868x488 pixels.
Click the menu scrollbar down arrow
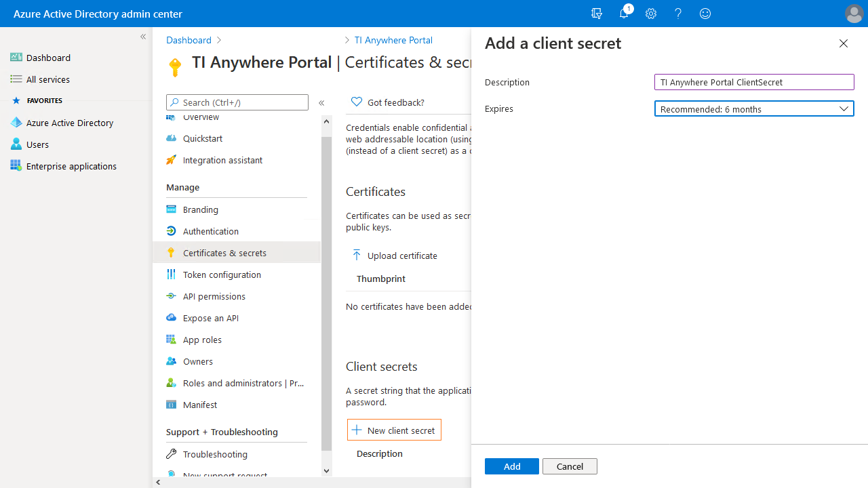coord(326,471)
